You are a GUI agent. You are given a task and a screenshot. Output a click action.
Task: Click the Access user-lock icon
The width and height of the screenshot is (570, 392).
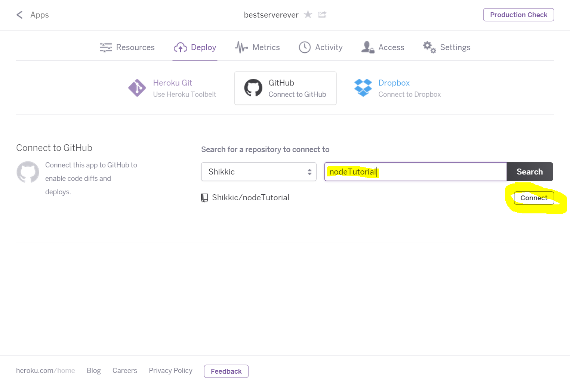368,47
